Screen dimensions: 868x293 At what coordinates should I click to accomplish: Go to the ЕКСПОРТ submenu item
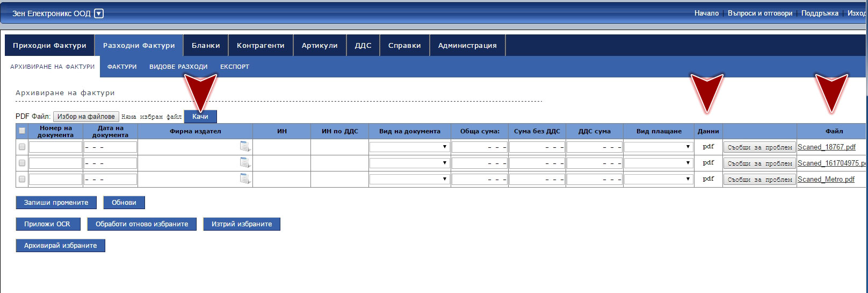235,67
